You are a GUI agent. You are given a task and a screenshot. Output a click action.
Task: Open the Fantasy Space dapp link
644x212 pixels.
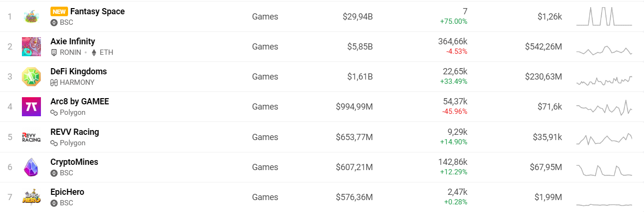[x=98, y=11]
